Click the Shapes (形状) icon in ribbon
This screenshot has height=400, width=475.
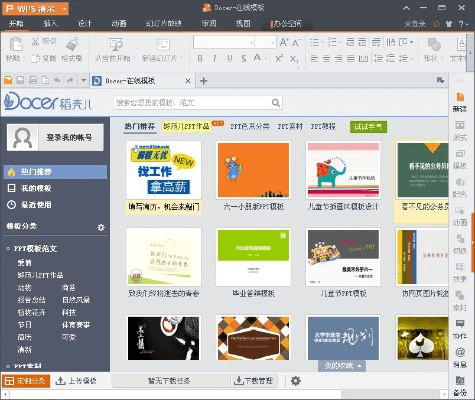434,44
